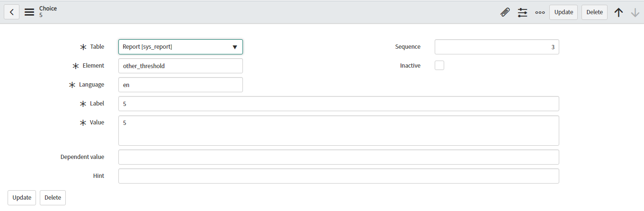Click the Hint input field
644x211 pixels.
(339, 176)
